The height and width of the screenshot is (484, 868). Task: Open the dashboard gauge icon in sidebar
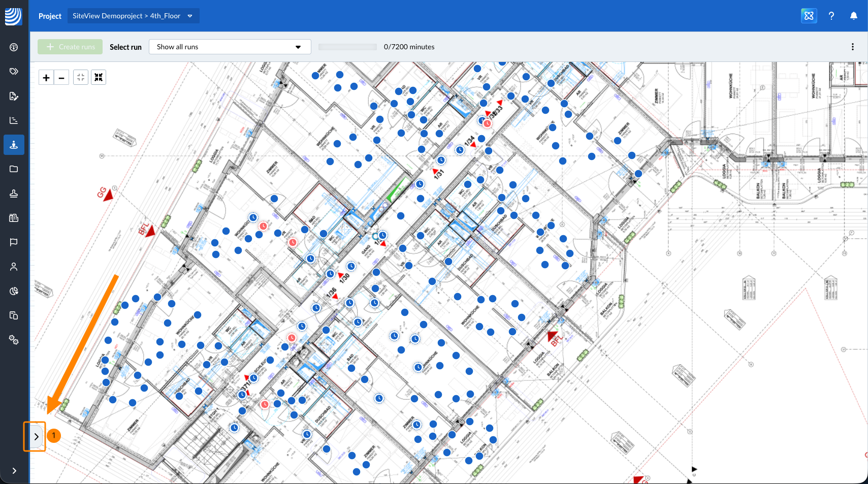(x=14, y=47)
